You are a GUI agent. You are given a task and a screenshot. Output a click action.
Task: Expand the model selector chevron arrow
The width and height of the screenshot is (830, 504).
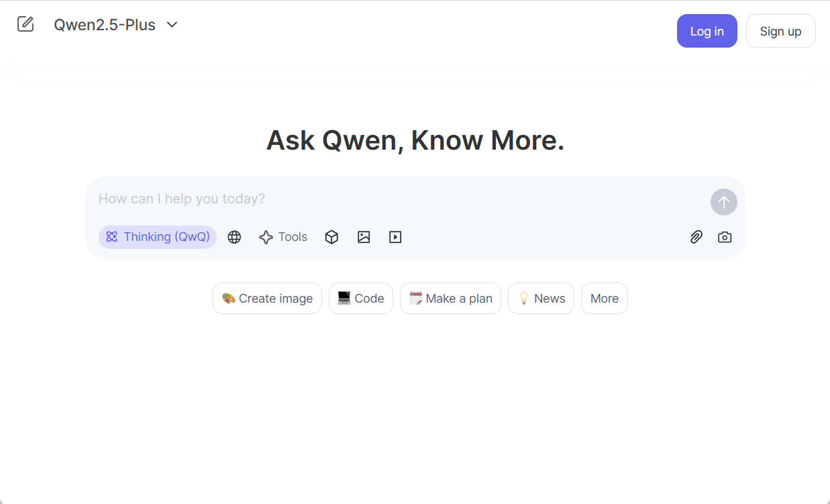172,25
